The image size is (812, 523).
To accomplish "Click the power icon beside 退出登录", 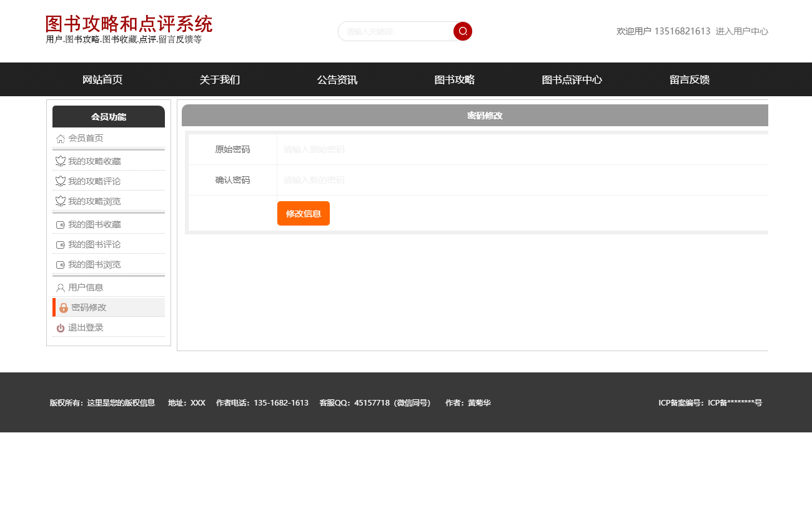I will point(61,328).
